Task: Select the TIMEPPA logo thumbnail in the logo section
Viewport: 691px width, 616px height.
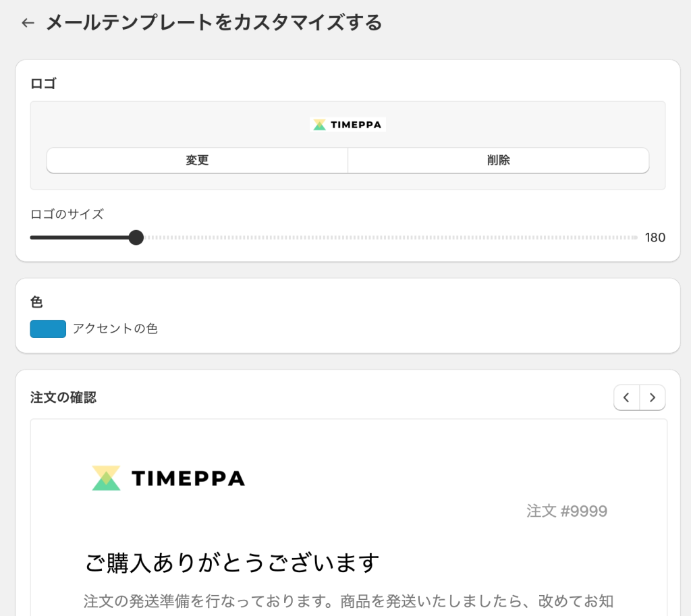Action: click(x=347, y=124)
